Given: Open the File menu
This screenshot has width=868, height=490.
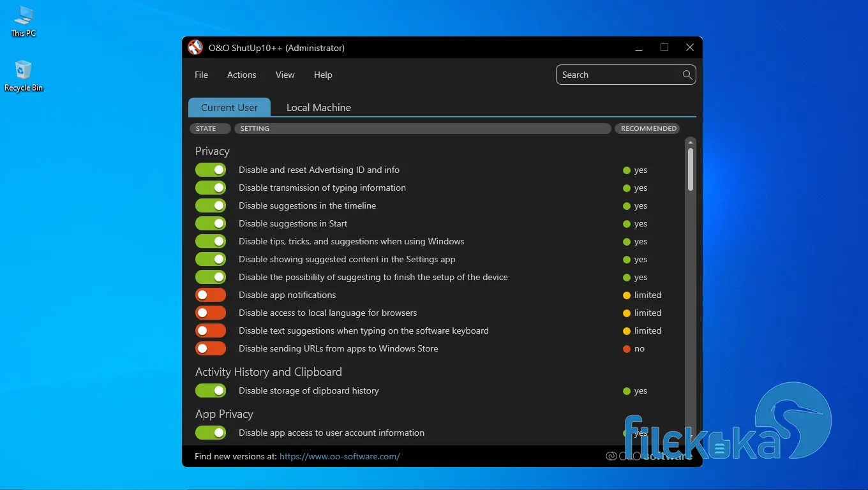Looking at the screenshot, I should point(201,75).
